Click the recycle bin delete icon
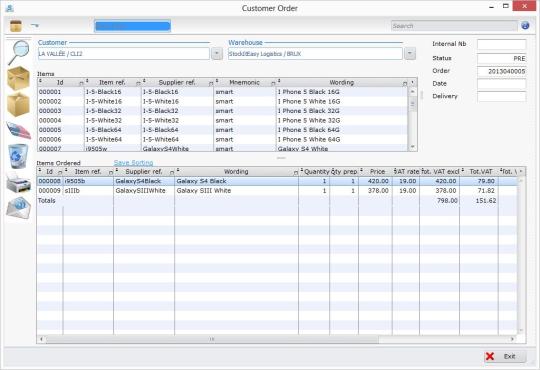 [x=18, y=156]
